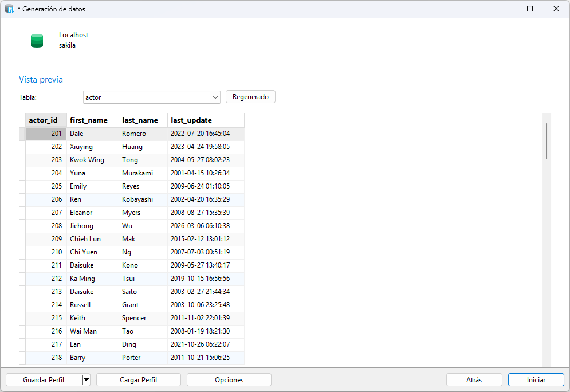Select last name cell Porter

pos(143,358)
